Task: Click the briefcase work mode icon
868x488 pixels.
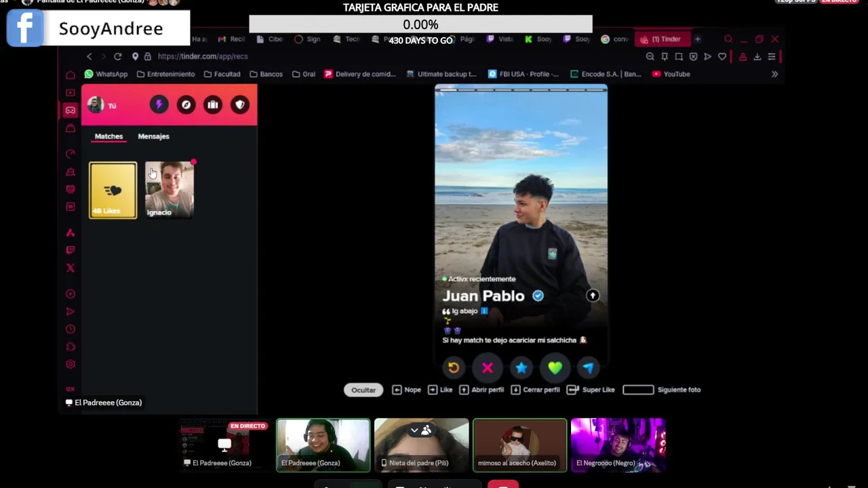Action: click(x=213, y=104)
